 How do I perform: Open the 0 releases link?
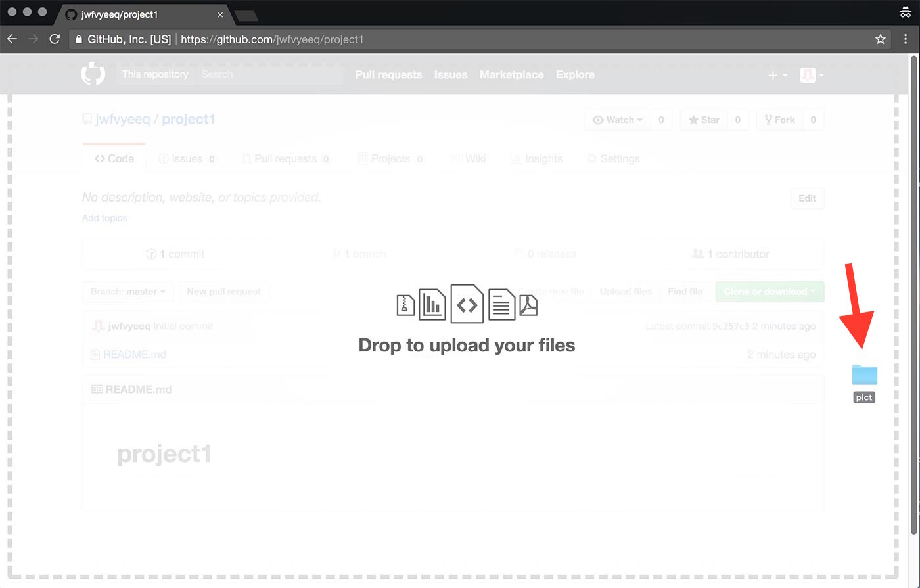pyautogui.click(x=545, y=254)
